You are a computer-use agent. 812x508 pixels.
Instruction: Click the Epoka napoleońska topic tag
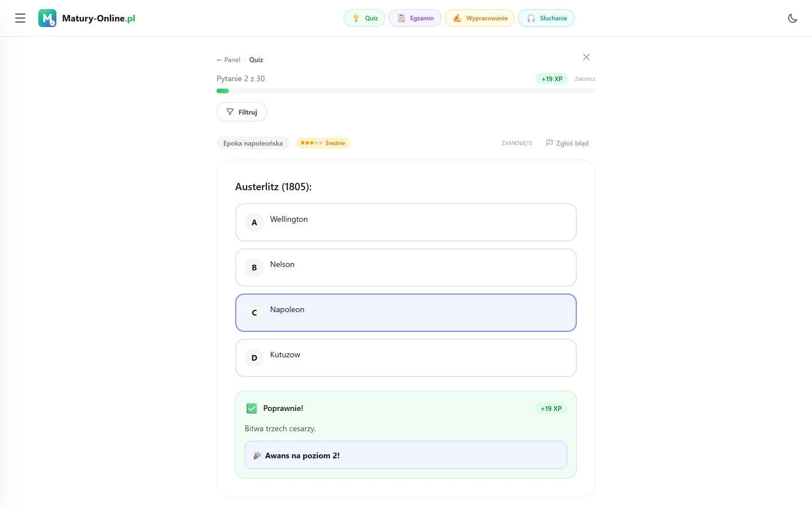(253, 143)
